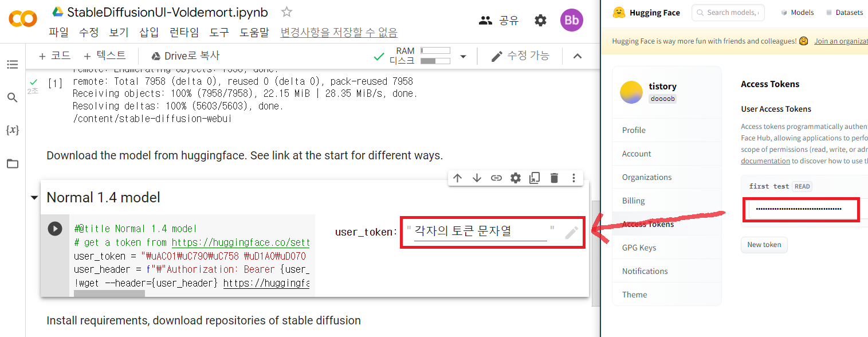Open the RAM and disk dropdown arrow
The image size is (868, 337).
[x=463, y=57]
